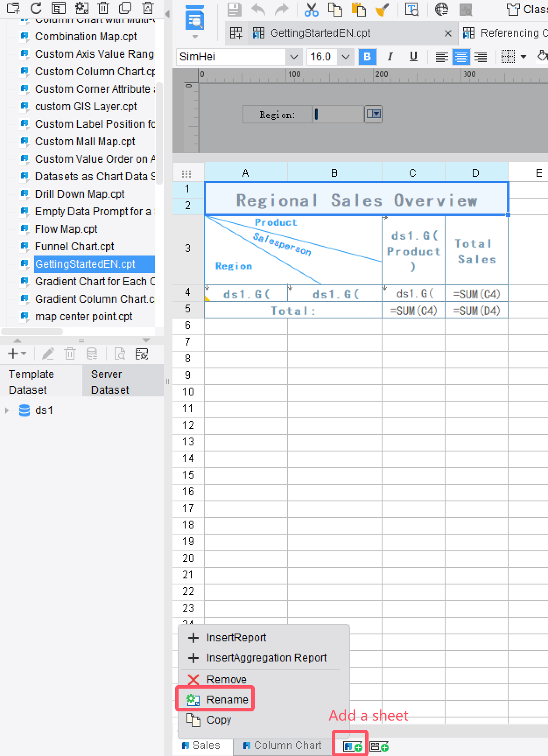Toggle bold formatting

(x=367, y=56)
